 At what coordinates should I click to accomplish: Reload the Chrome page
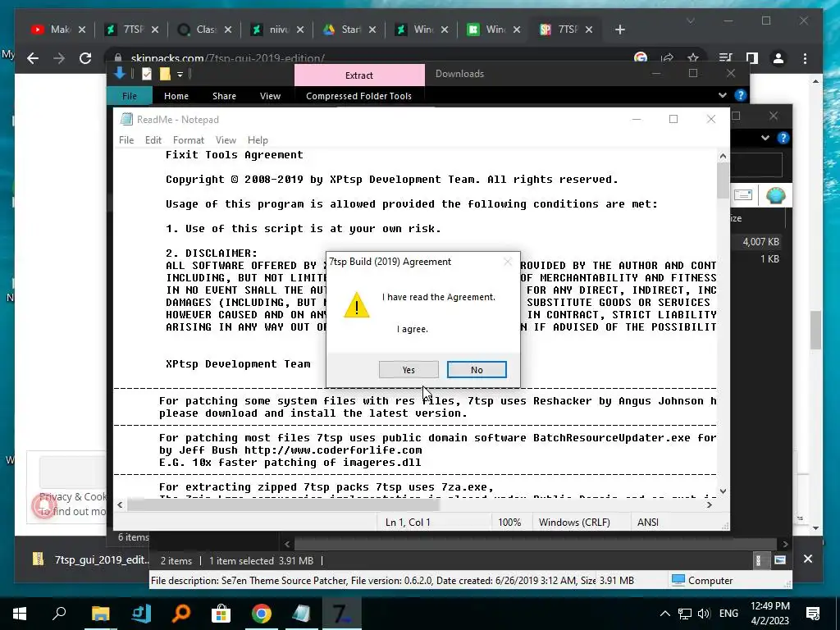[x=85, y=58]
